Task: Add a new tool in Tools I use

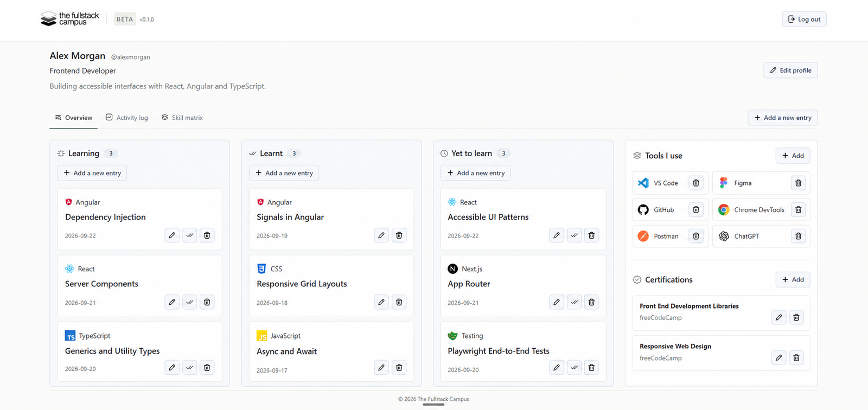Action: point(793,156)
